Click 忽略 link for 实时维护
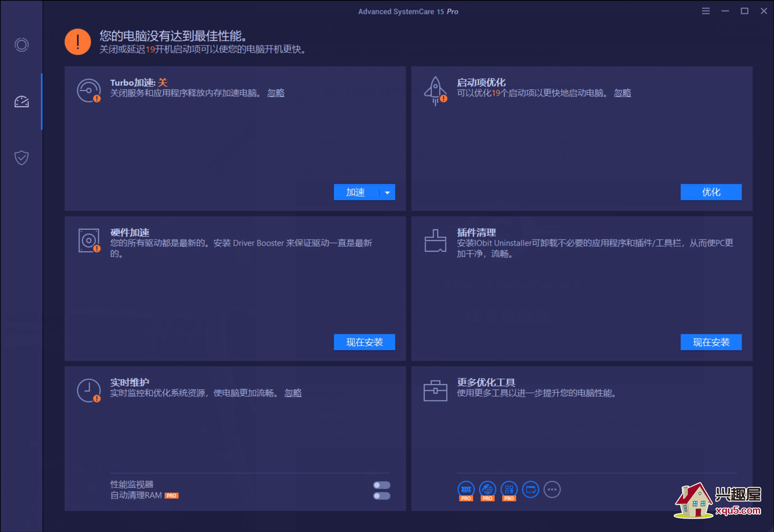This screenshot has width=774, height=532. pyautogui.click(x=293, y=393)
